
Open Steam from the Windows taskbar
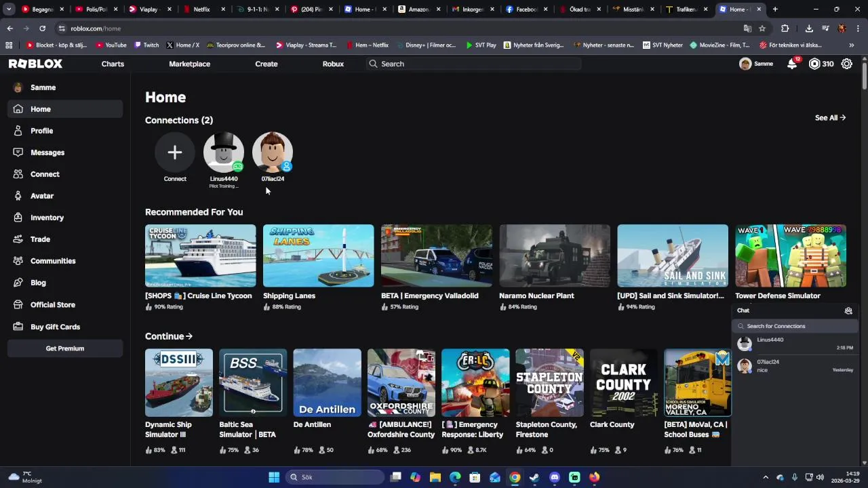(534, 477)
